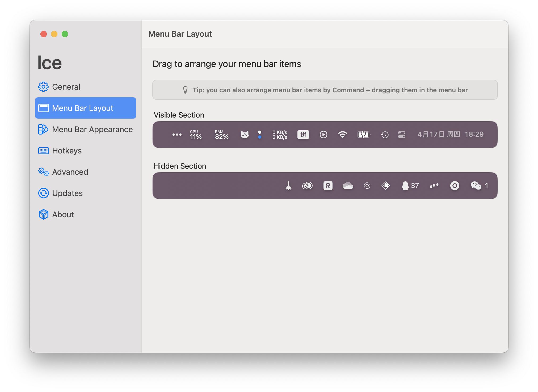Screen dimensions: 538x392
Task: Select the Control Center toggles icon
Action: click(x=402, y=135)
